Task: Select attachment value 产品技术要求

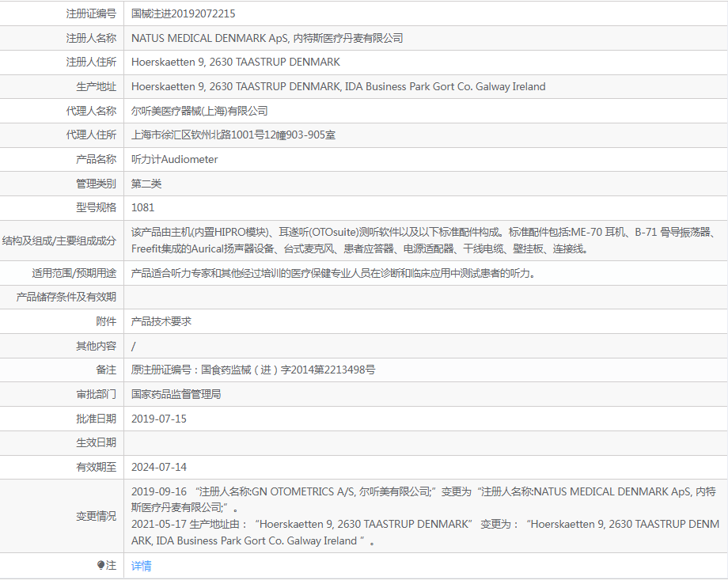Action: (161, 321)
